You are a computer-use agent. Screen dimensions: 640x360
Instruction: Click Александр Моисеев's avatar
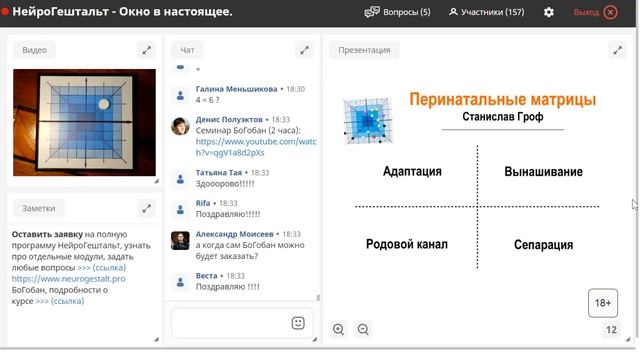tap(180, 240)
